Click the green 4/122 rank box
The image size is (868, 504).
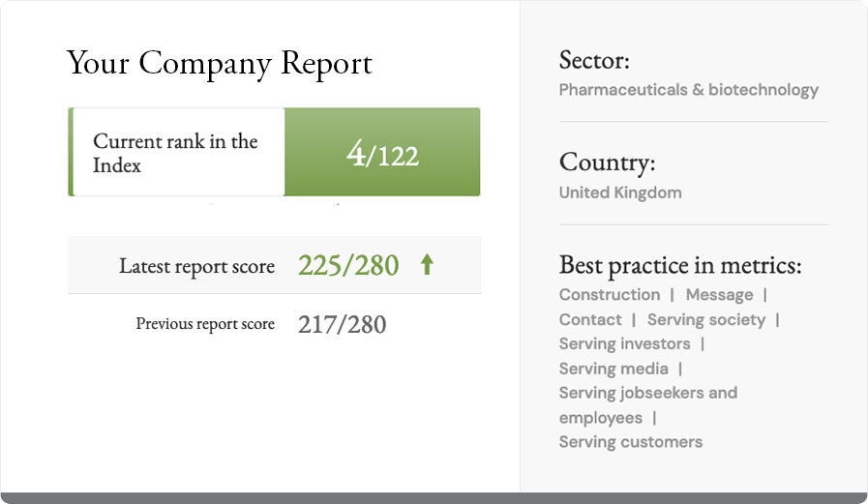tap(382, 153)
